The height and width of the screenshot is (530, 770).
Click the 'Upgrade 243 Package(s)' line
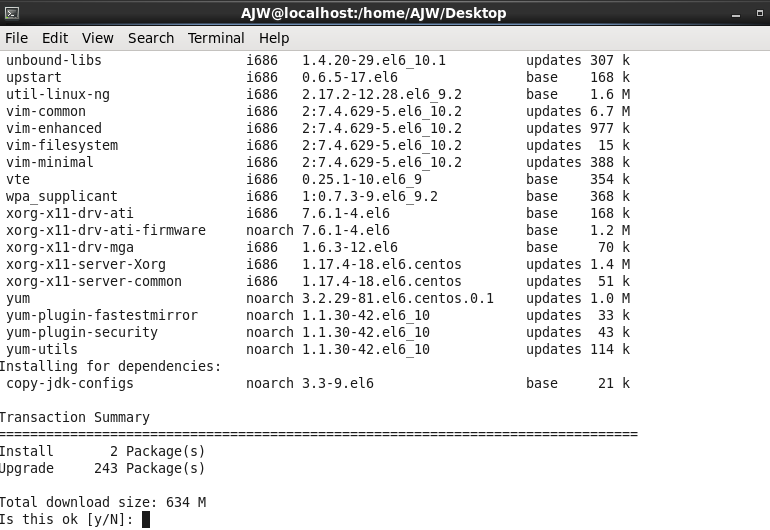[x=102, y=469]
